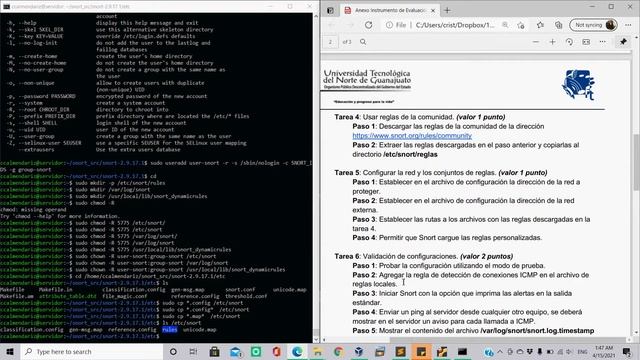
Task: Click the Not syncing profile button
Action: point(593,25)
